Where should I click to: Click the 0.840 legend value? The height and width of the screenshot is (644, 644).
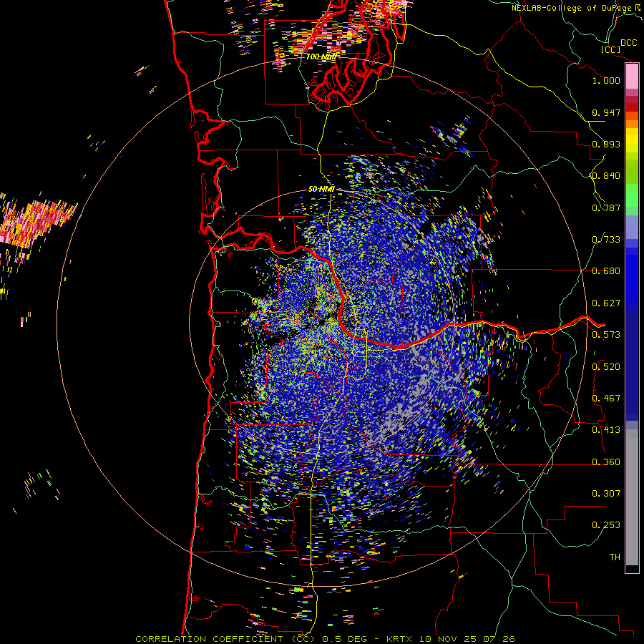pyautogui.click(x=606, y=176)
